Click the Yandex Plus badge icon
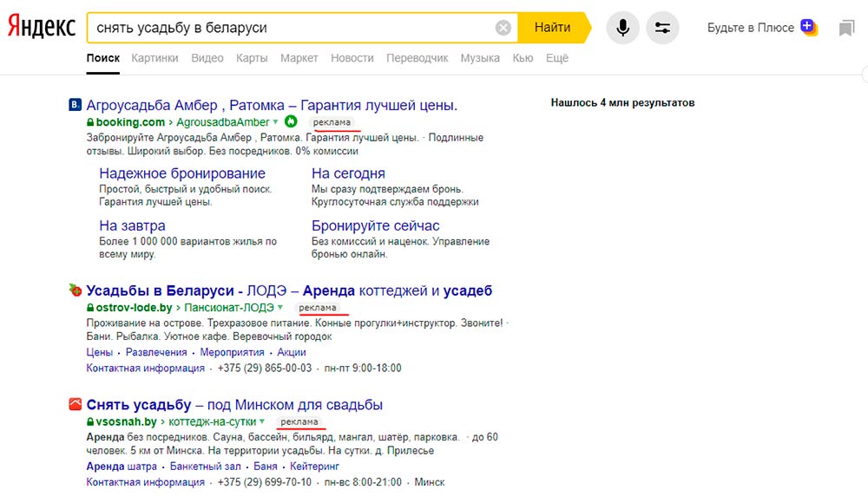The width and height of the screenshot is (868, 496). pyautogui.click(x=809, y=27)
